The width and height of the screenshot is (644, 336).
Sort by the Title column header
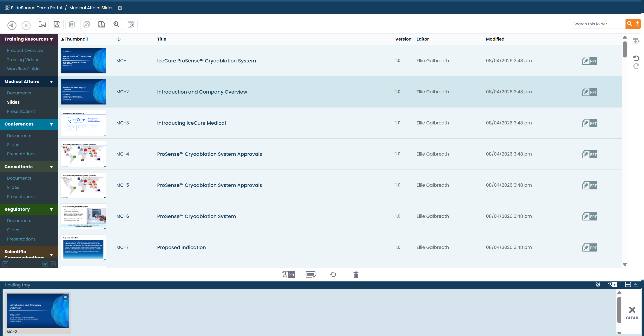coord(161,39)
